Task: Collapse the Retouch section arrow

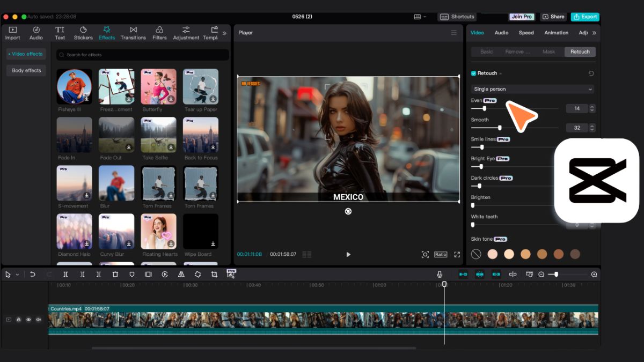Action: click(x=501, y=73)
